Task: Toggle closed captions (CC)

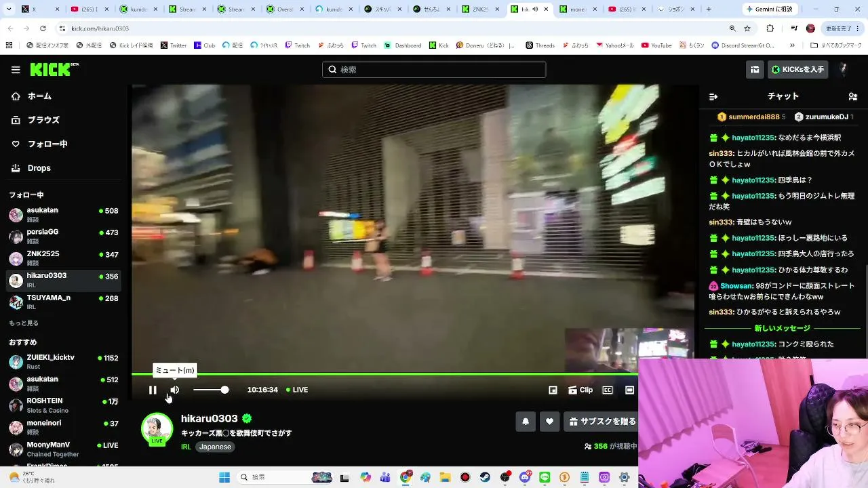Action: 608,390
